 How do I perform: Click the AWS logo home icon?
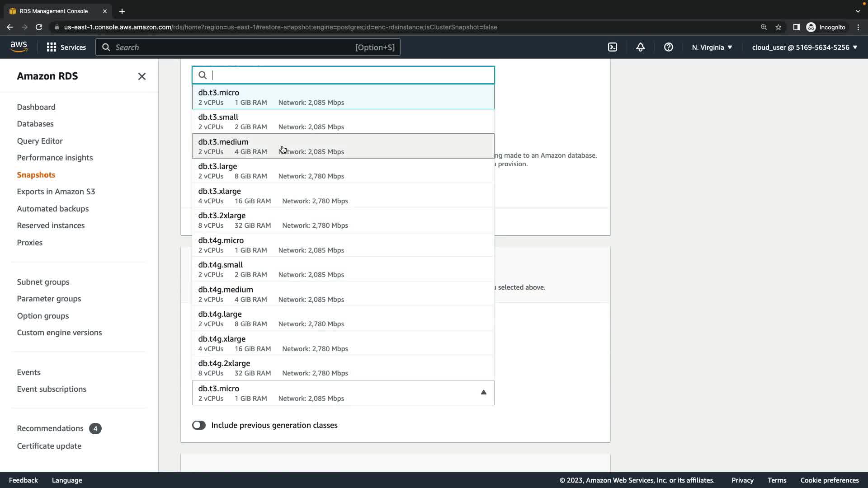pos(19,47)
